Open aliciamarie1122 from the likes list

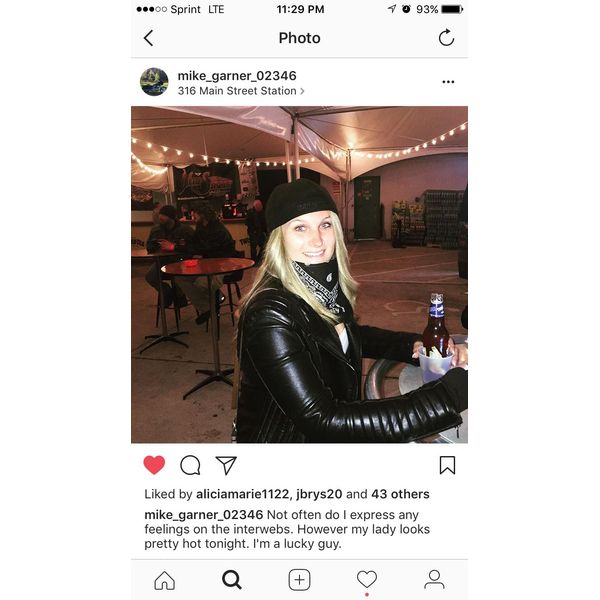[243, 494]
